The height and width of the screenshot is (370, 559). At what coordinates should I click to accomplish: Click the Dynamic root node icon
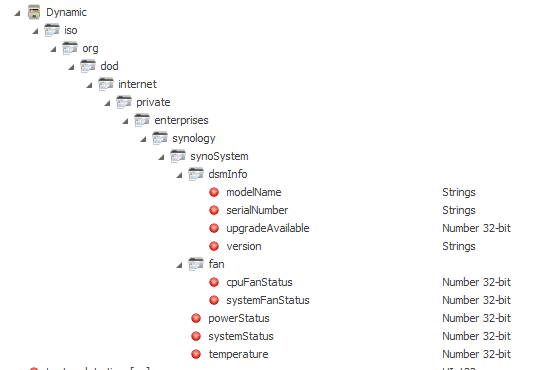[x=34, y=12]
